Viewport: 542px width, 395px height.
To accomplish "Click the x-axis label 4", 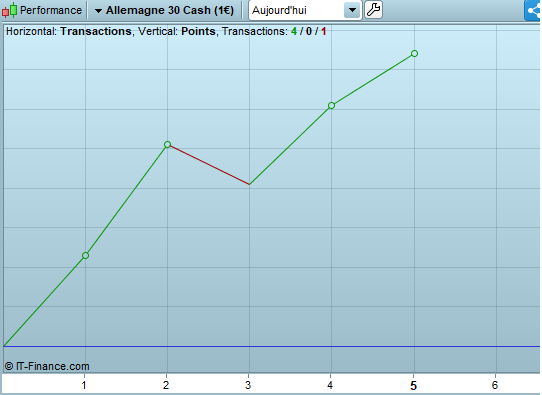I will [330, 385].
